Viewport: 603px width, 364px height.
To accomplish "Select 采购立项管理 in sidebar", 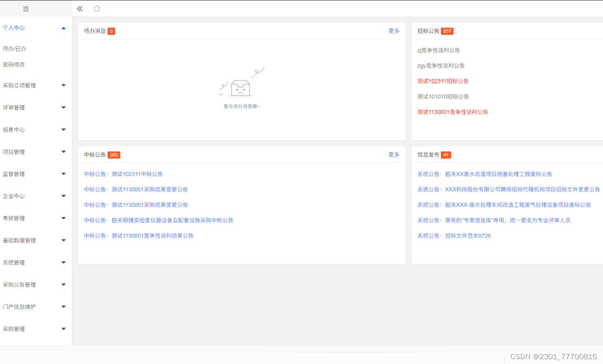I will pyautogui.click(x=19, y=86).
